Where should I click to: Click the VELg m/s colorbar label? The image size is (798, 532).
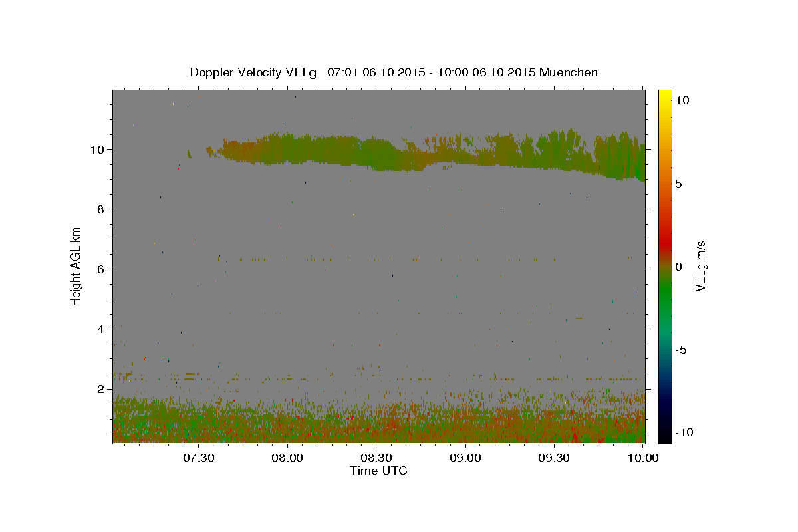[700, 266]
